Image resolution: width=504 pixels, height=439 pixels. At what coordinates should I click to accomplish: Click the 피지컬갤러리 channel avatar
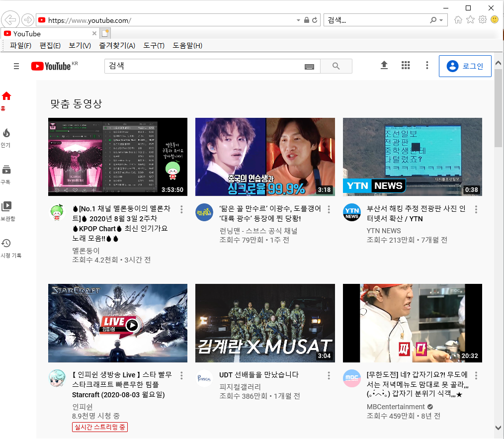pyautogui.click(x=204, y=378)
